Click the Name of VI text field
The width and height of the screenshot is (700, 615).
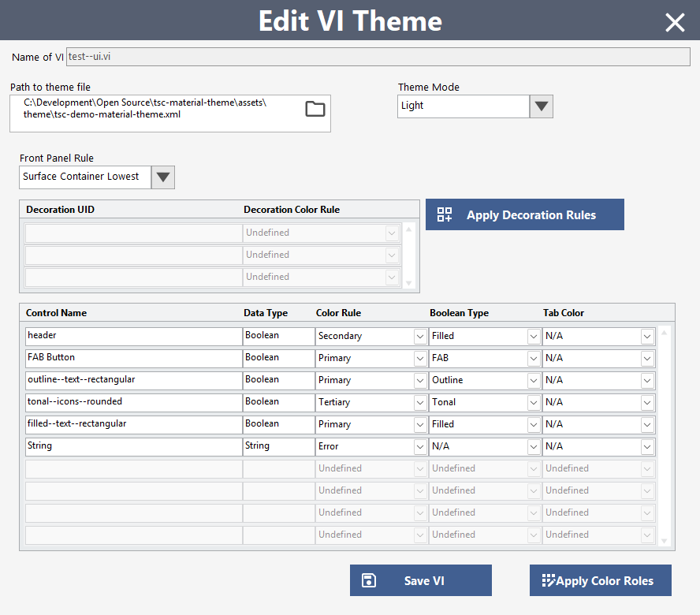click(x=377, y=57)
